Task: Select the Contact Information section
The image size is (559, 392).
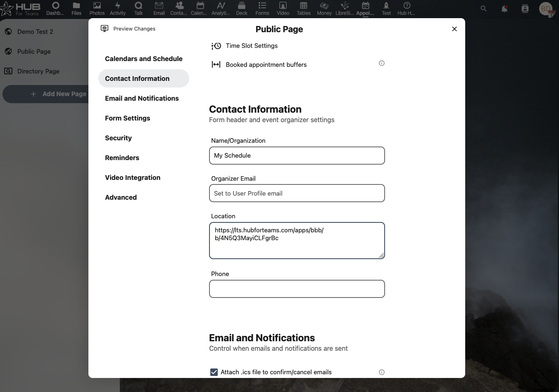Action: tap(144, 78)
